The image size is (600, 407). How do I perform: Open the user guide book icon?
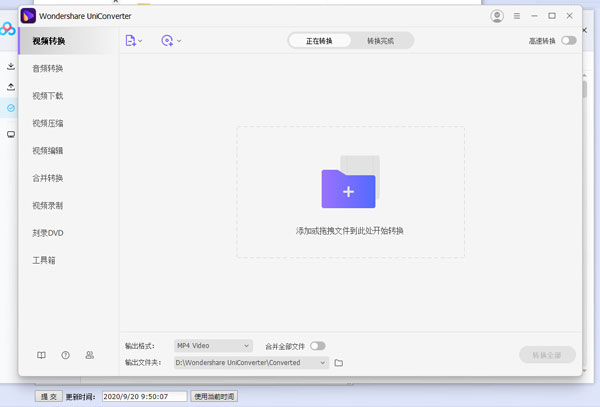[x=41, y=355]
